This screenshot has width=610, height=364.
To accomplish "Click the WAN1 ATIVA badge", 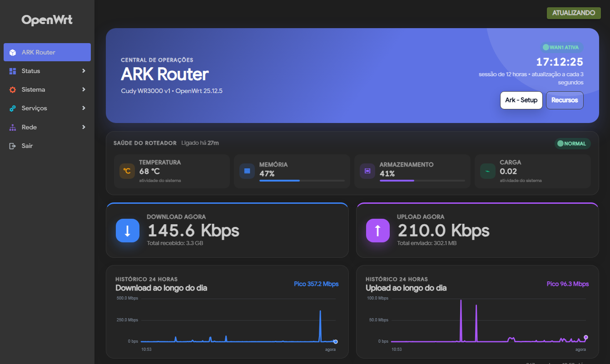I will click(562, 47).
